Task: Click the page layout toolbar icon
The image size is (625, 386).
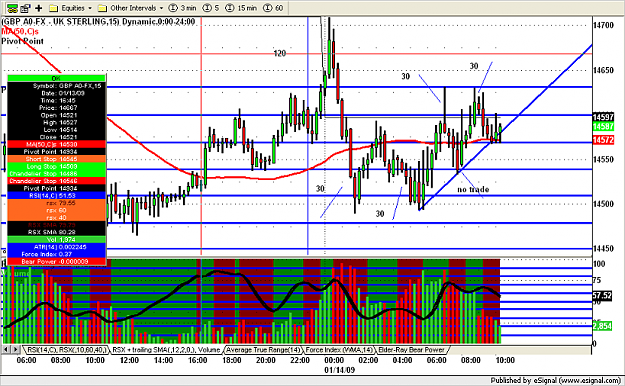Action: 26,8
